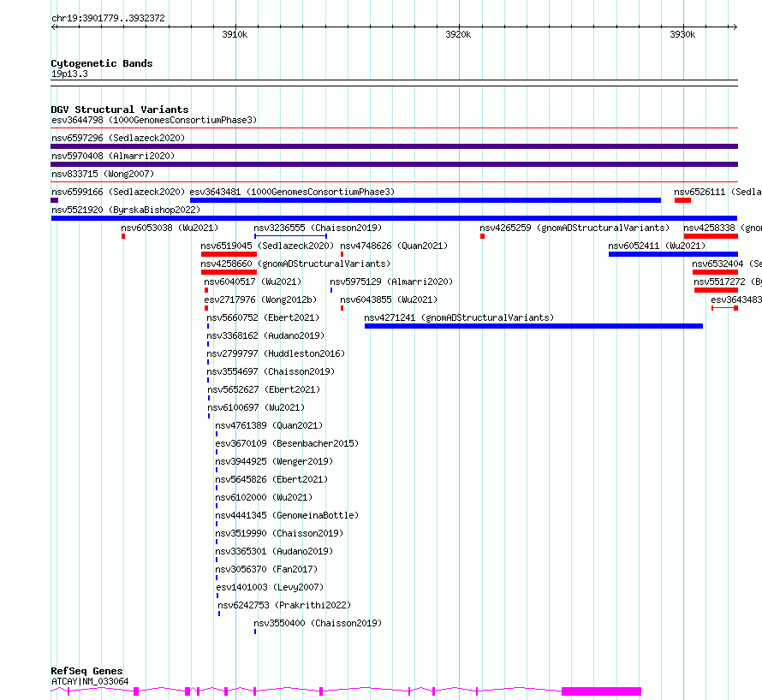Click the nsv6242753 (Prakrithi2022) label
Screen dimensions: 762x700
pos(284,605)
